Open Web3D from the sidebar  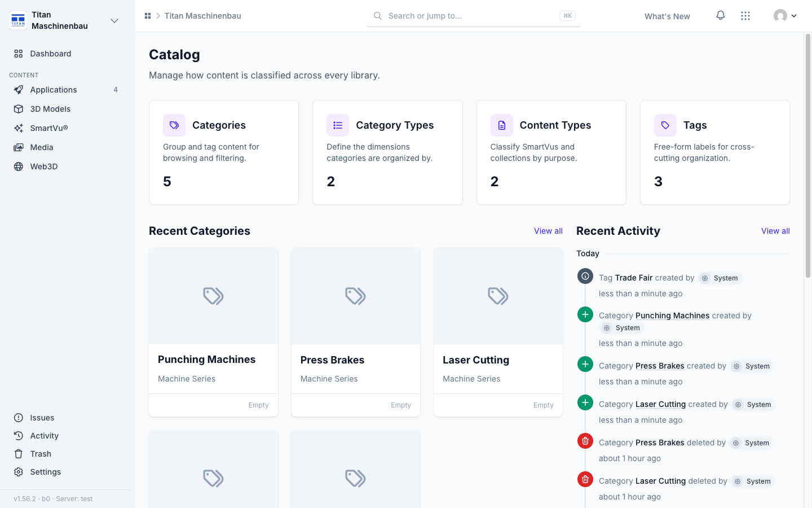click(x=68, y=167)
